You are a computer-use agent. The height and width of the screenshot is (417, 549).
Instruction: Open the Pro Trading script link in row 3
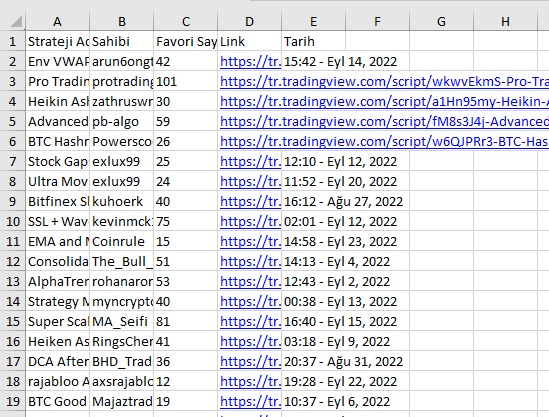(x=384, y=82)
